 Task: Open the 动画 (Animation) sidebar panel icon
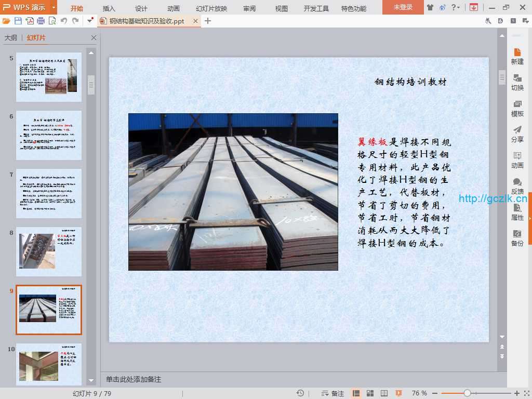click(517, 160)
